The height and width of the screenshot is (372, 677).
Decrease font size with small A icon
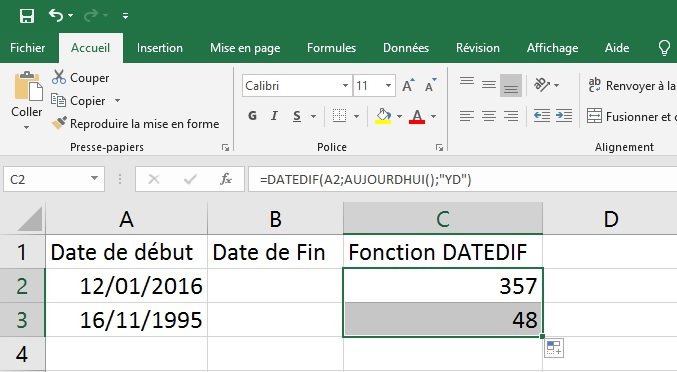click(x=430, y=85)
